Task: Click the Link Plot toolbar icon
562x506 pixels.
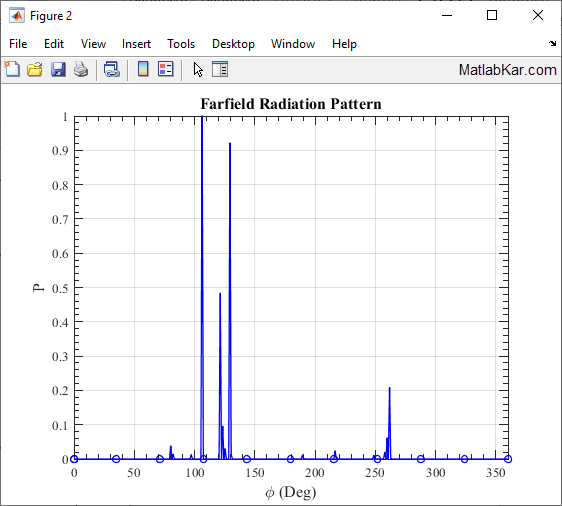Action: coord(112,69)
